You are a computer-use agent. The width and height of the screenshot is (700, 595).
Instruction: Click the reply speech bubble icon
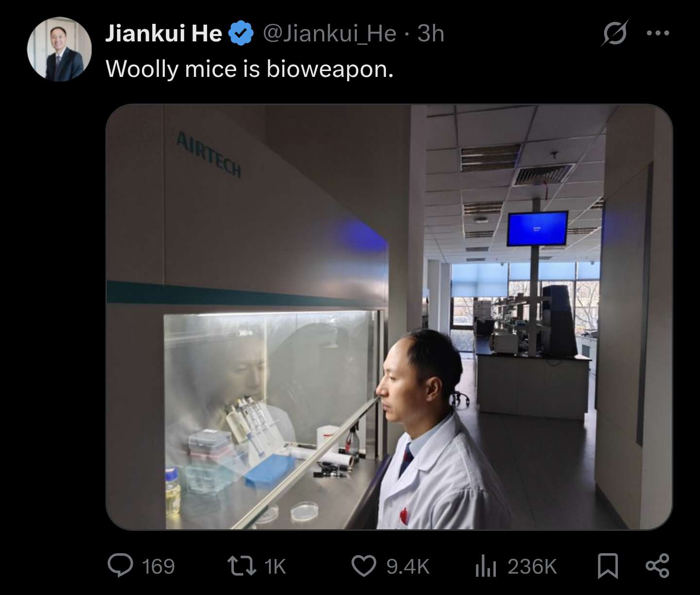tap(120, 566)
